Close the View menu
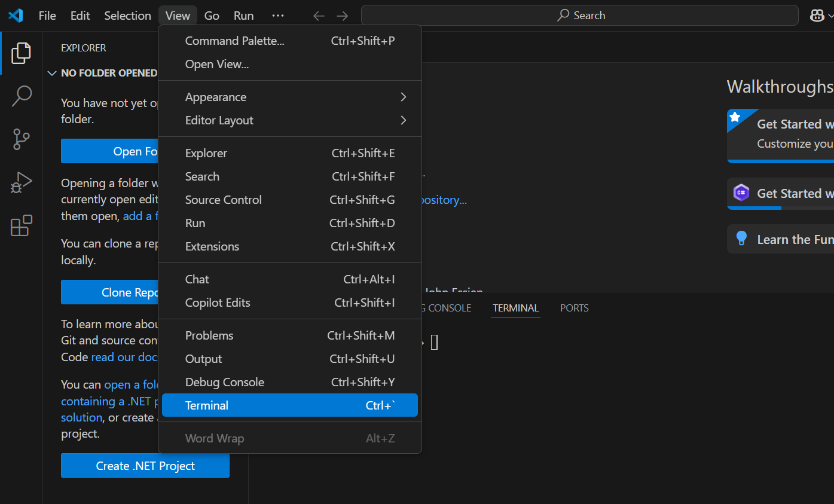Image resolution: width=834 pixels, height=504 pixels. click(178, 16)
